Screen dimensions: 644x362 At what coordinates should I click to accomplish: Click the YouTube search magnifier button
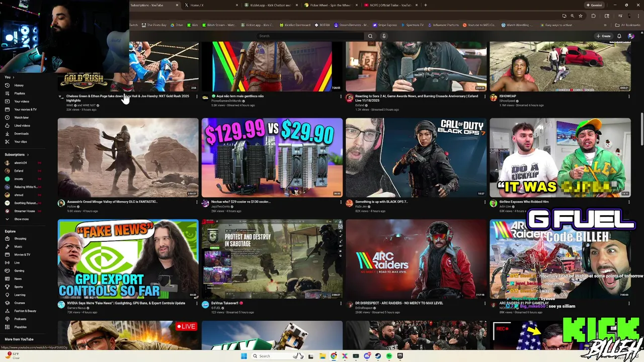(370, 36)
